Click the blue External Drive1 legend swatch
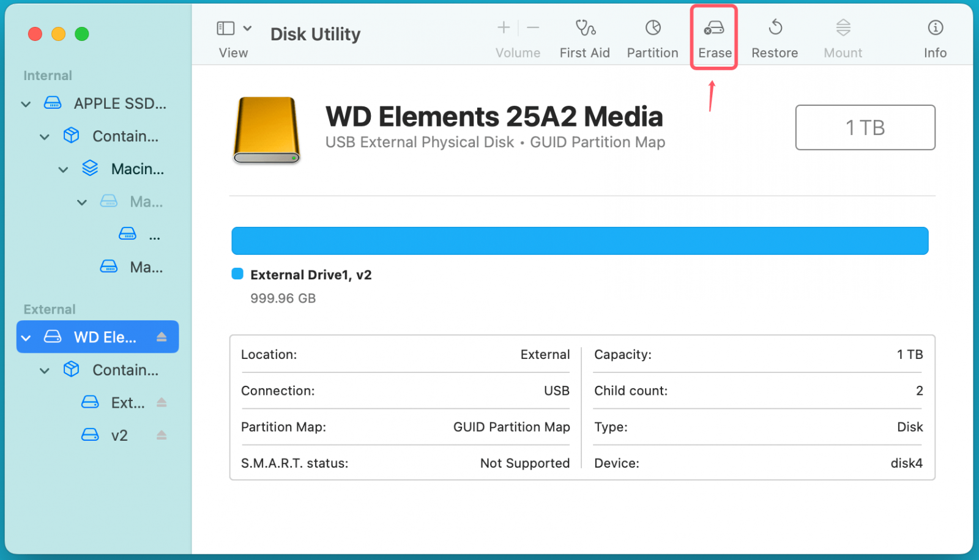The width and height of the screenshot is (979, 560). (x=237, y=273)
